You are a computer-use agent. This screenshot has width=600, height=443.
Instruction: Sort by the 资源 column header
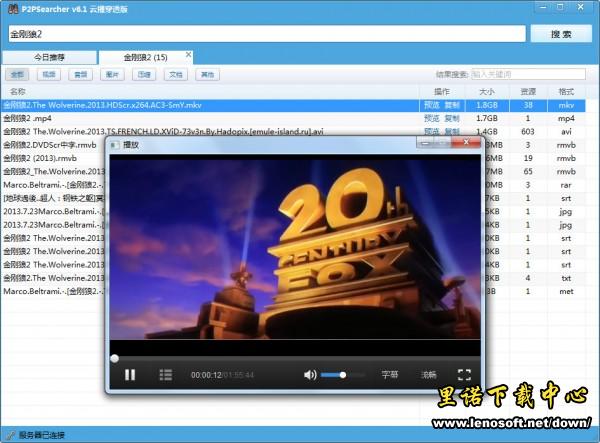pyautogui.click(x=528, y=92)
